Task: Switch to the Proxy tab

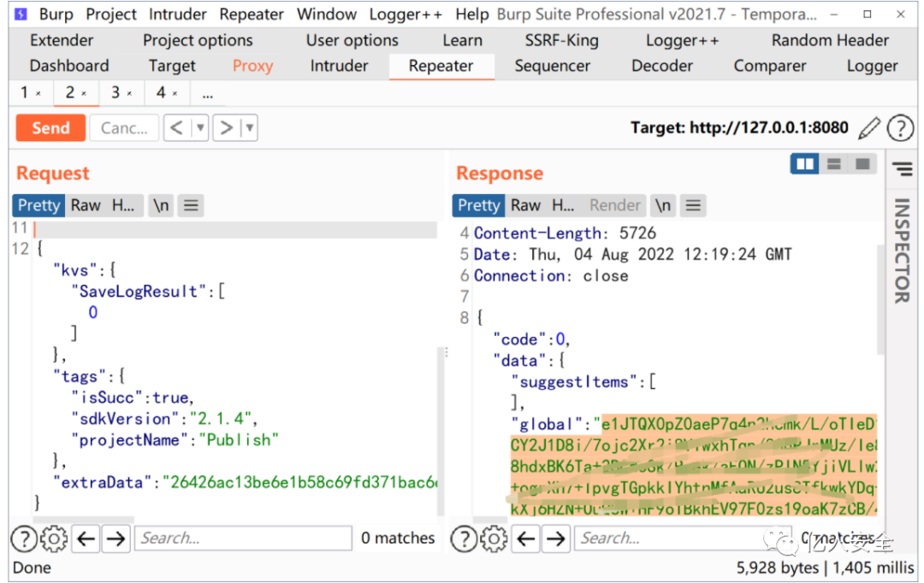Action: tap(252, 66)
